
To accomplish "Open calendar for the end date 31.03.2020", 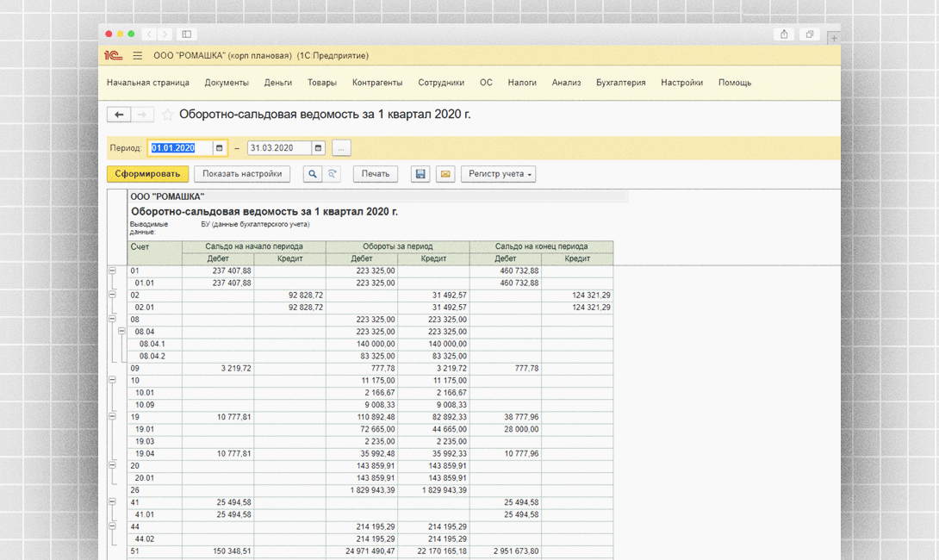I will point(318,148).
